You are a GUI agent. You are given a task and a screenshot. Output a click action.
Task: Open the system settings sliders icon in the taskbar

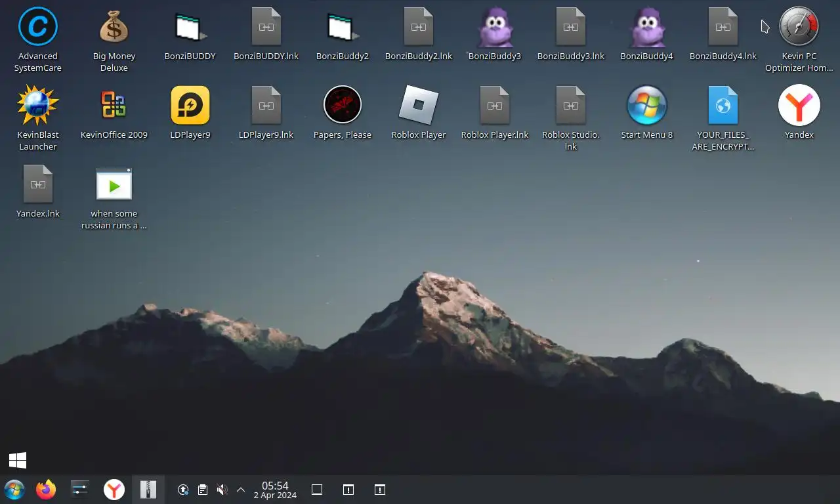(x=79, y=490)
